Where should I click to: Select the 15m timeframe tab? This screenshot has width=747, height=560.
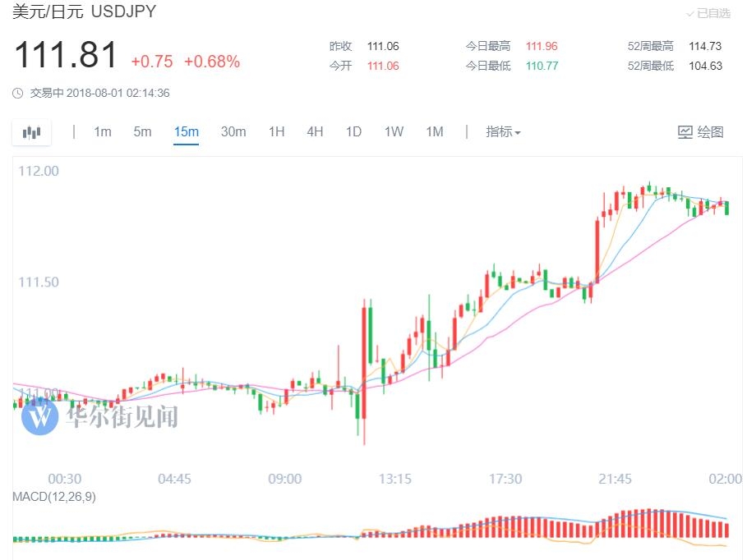tap(187, 131)
